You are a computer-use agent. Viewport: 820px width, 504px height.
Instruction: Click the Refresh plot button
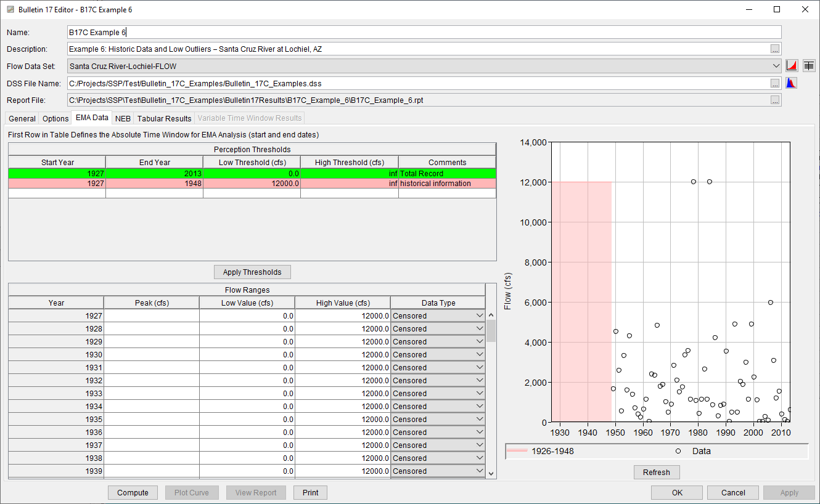coord(656,472)
